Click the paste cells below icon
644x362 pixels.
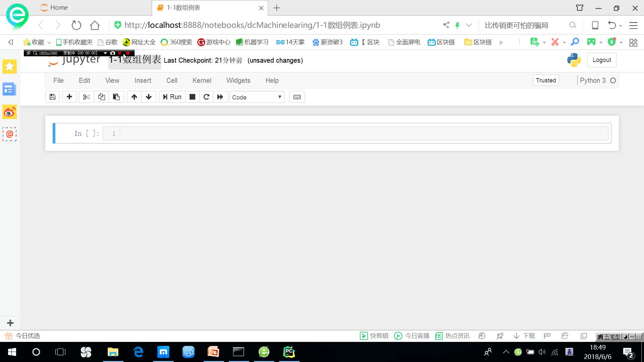116,97
